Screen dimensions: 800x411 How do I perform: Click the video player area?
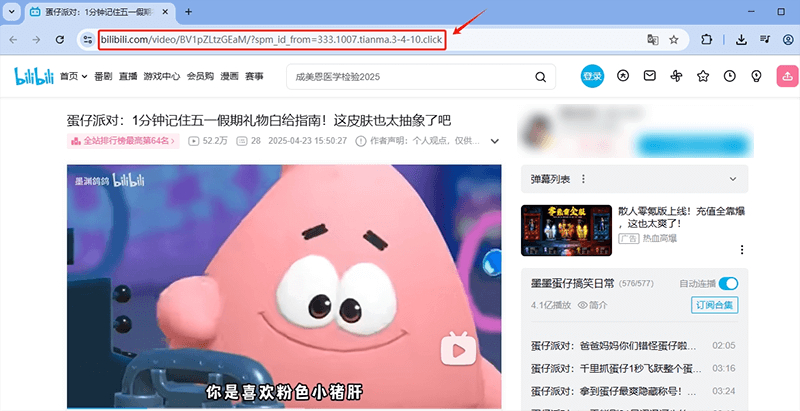click(284, 287)
